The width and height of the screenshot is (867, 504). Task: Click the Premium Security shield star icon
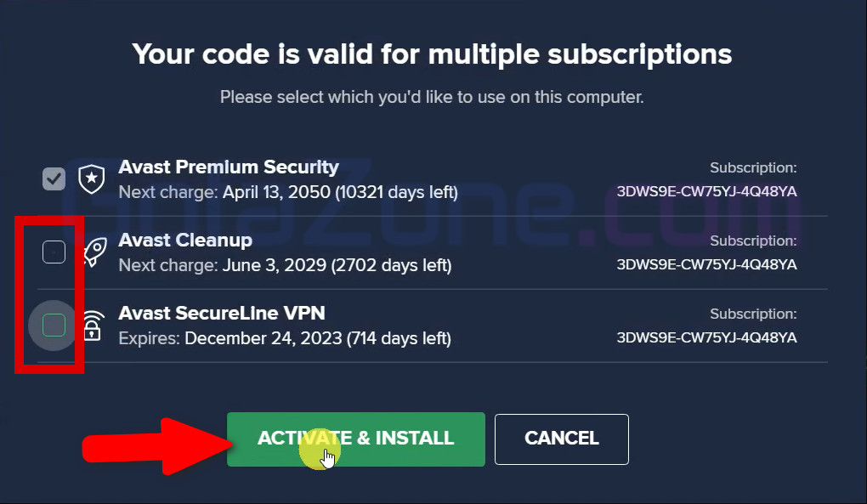90,178
